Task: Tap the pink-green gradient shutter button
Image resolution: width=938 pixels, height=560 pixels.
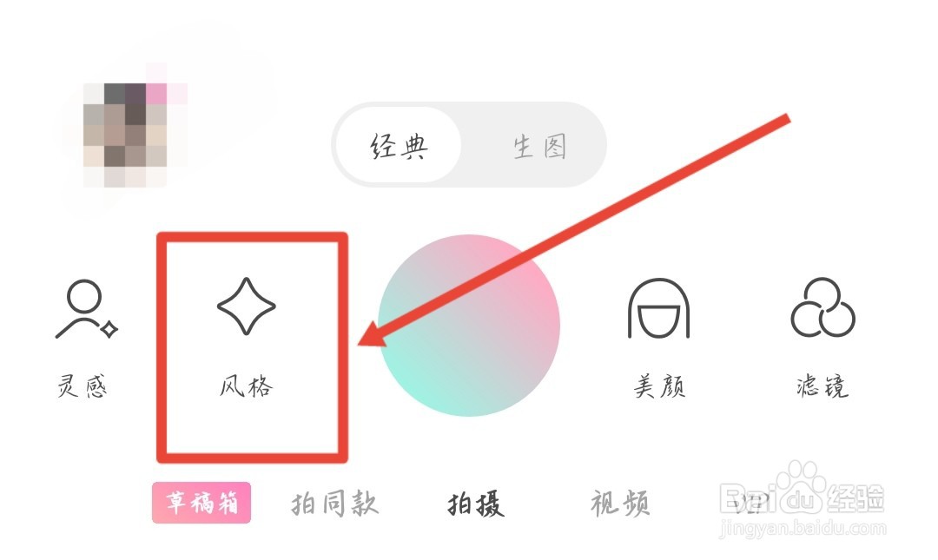Action: (469, 326)
